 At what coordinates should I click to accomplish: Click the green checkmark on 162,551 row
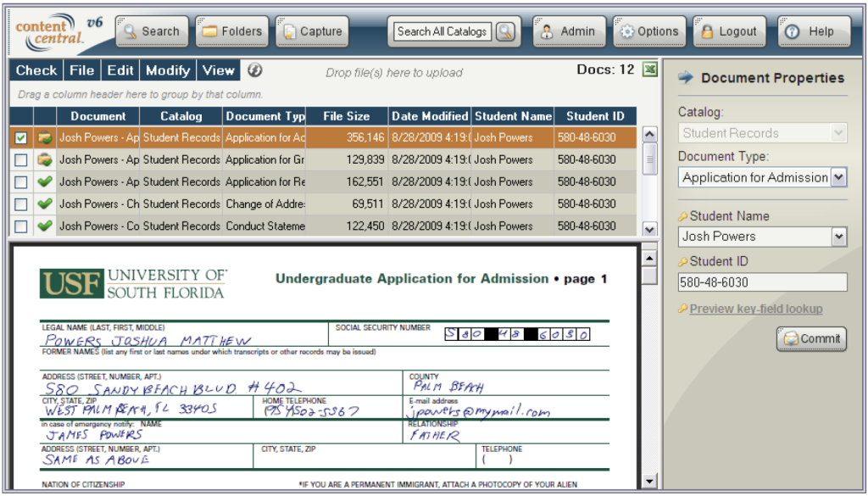coord(45,181)
